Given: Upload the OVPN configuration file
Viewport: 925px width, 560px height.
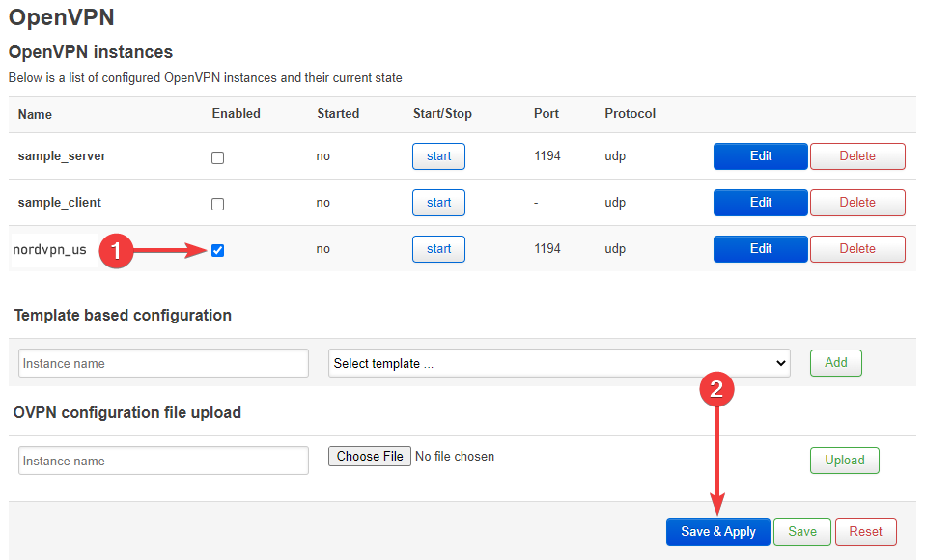Looking at the screenshot, I should (844, 461).
